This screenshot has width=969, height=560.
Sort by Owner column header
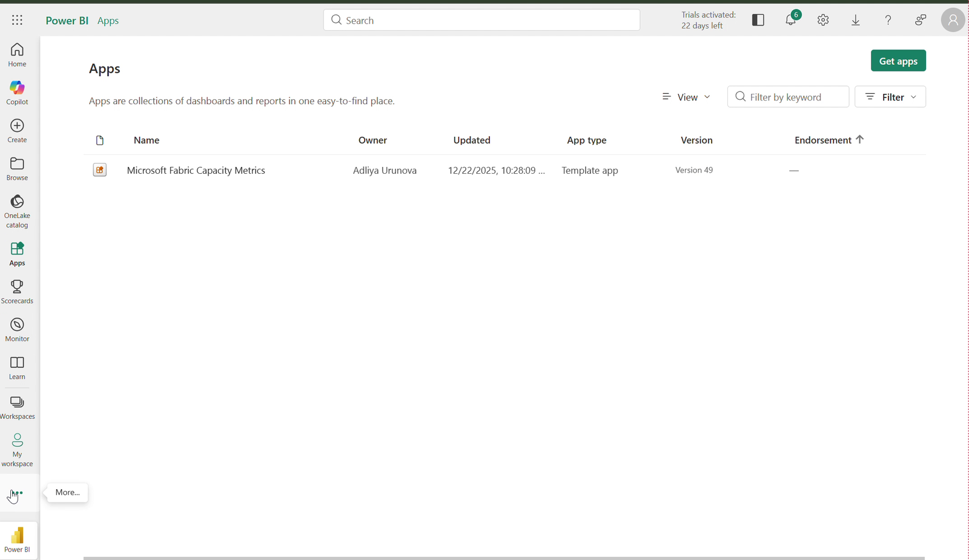(x=372, y=140)
